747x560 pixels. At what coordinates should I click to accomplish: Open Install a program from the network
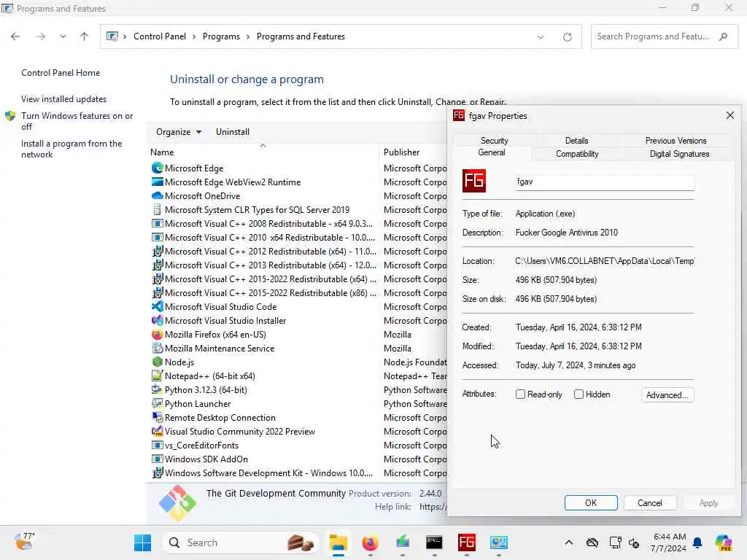[x=71, y=149]
